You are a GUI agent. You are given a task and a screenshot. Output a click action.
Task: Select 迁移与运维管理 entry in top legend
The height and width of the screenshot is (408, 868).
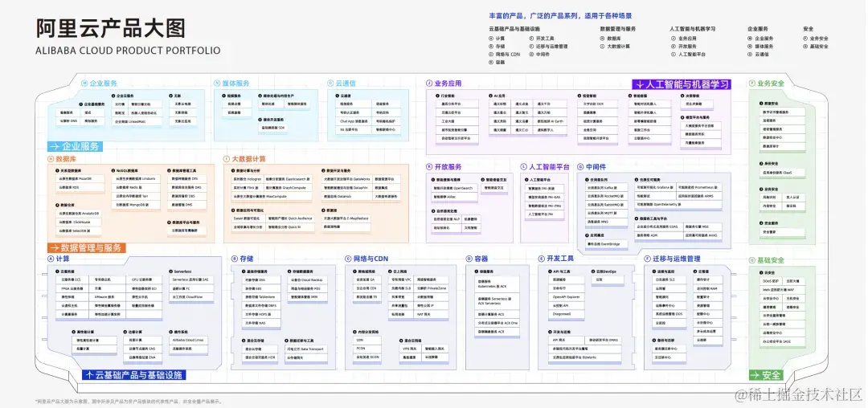[x=548, y=47]
